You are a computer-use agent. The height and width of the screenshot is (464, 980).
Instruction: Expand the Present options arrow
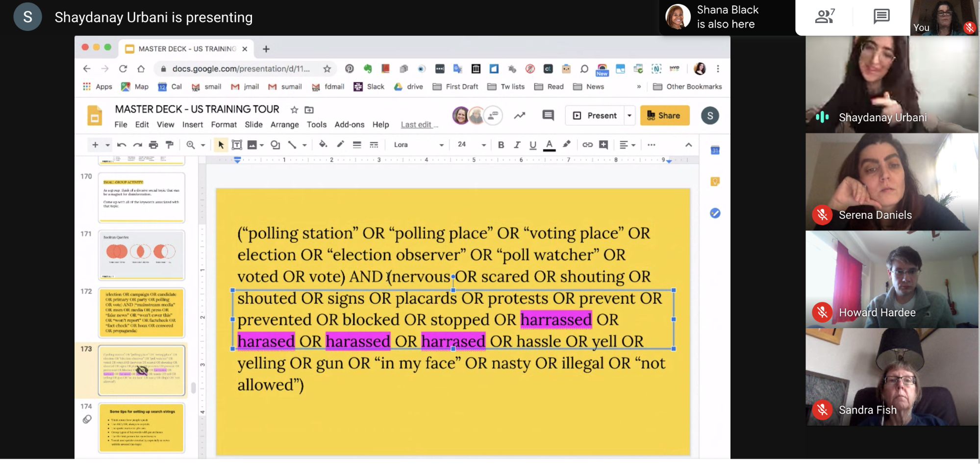pyautogui.click(x=629, y=116)
